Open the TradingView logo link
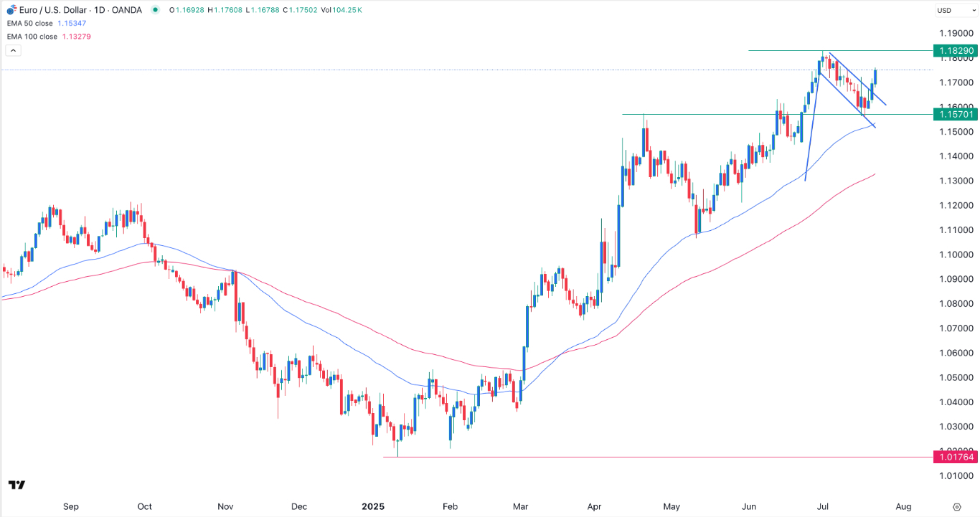 click(x=17, y=485)
